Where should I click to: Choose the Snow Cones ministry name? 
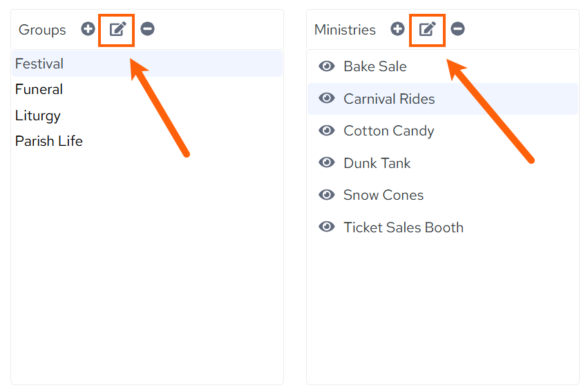(383, 195)
